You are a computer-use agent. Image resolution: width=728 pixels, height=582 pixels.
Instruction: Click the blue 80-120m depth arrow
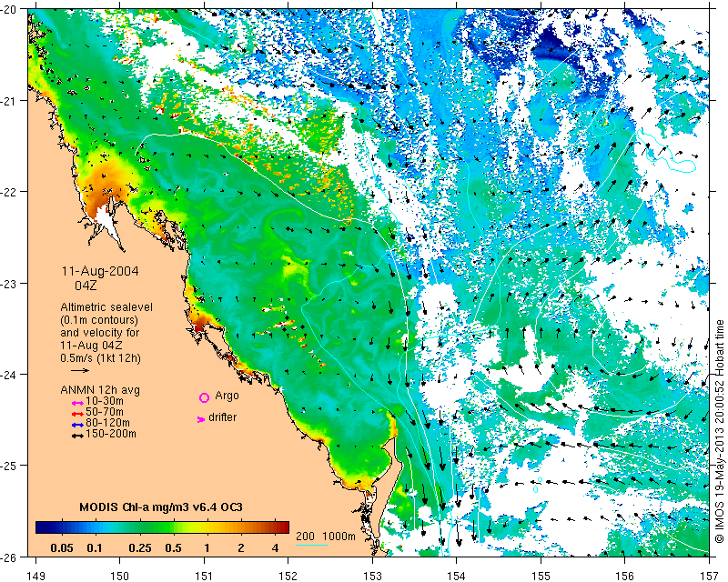[77, 425]
